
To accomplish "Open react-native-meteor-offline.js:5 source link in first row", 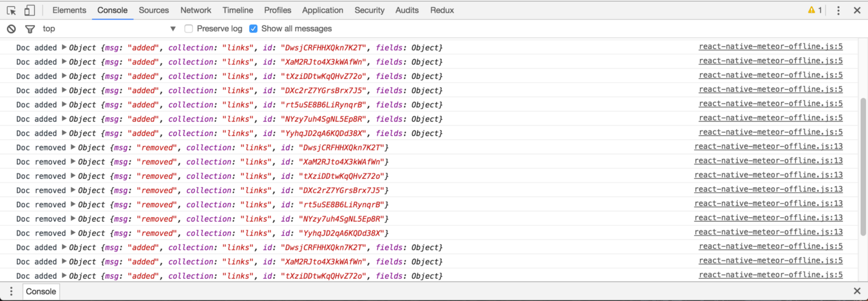I will [770, 47].
